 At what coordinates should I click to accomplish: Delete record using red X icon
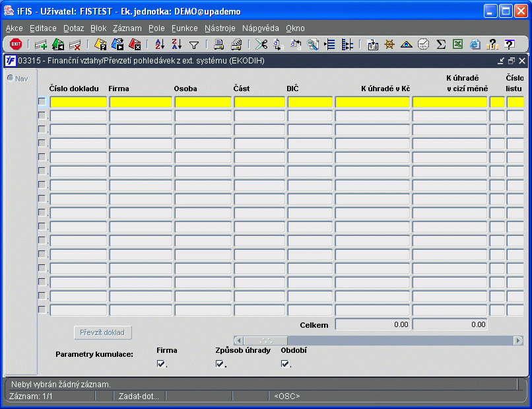tap(75, 44)
